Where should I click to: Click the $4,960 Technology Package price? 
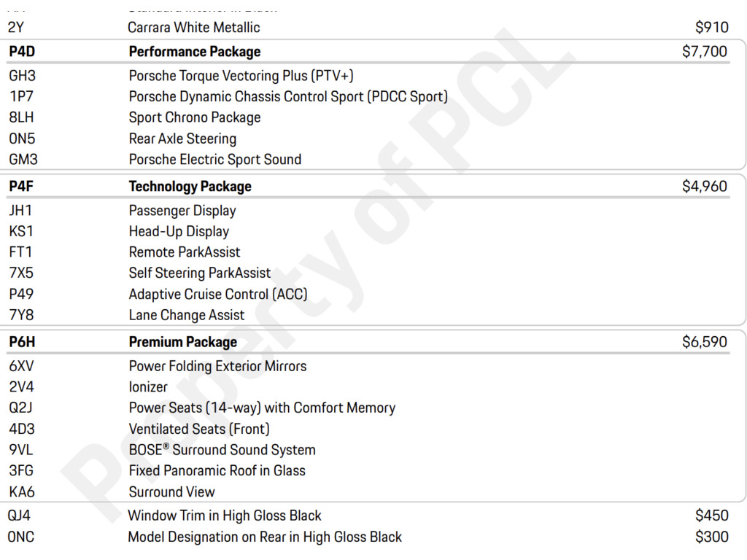click(705, 186)
